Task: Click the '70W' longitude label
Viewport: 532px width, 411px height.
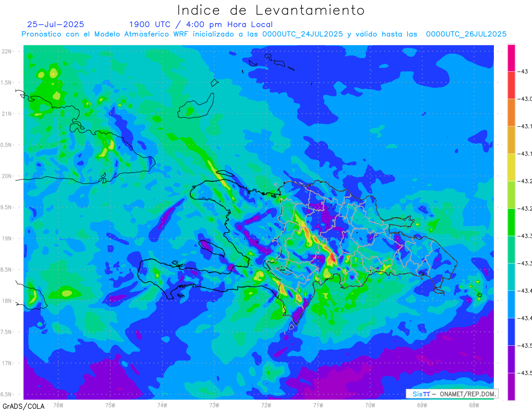Action: (370, 405)
